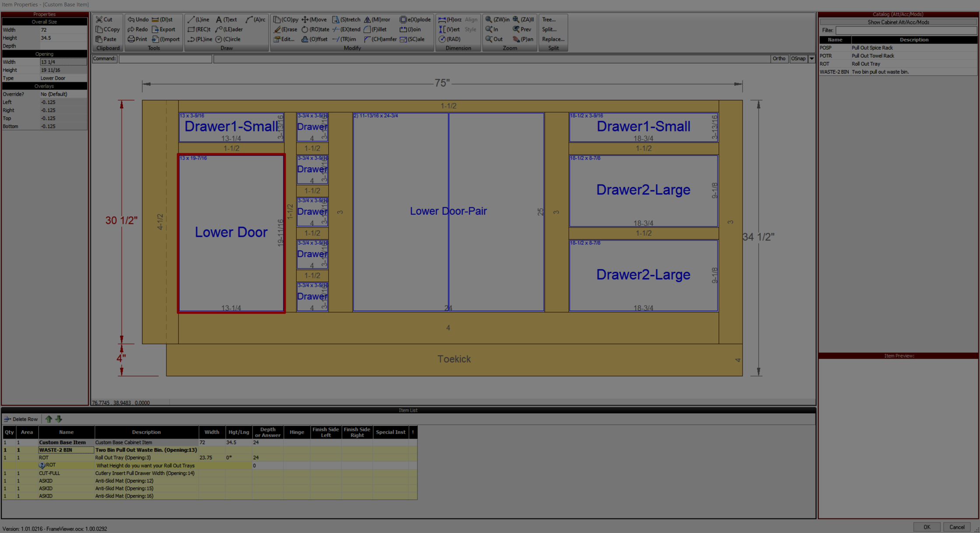
Task: Click the OK button to confirm
Action: (x=926, y=527)
